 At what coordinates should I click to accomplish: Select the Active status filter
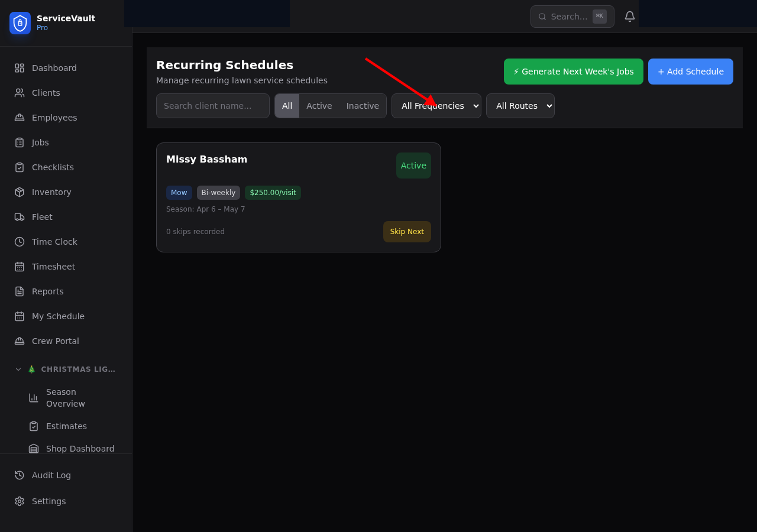319,105
